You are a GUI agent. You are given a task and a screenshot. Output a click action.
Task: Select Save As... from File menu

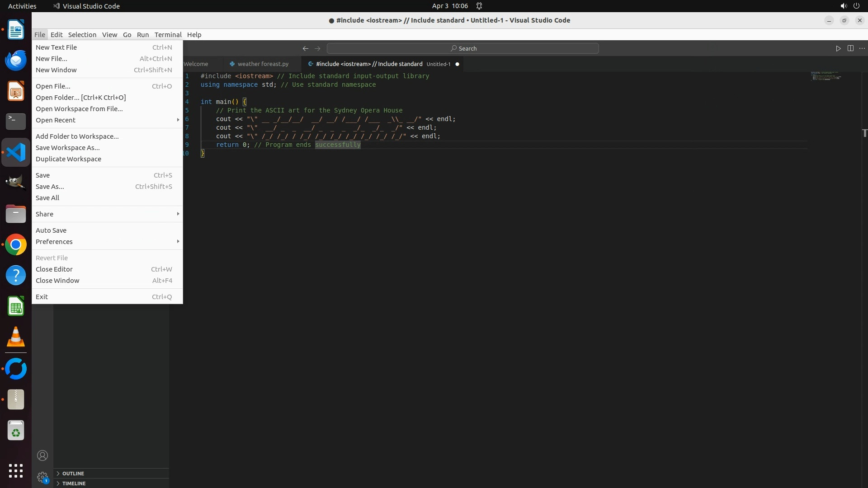tap(50, 187)
